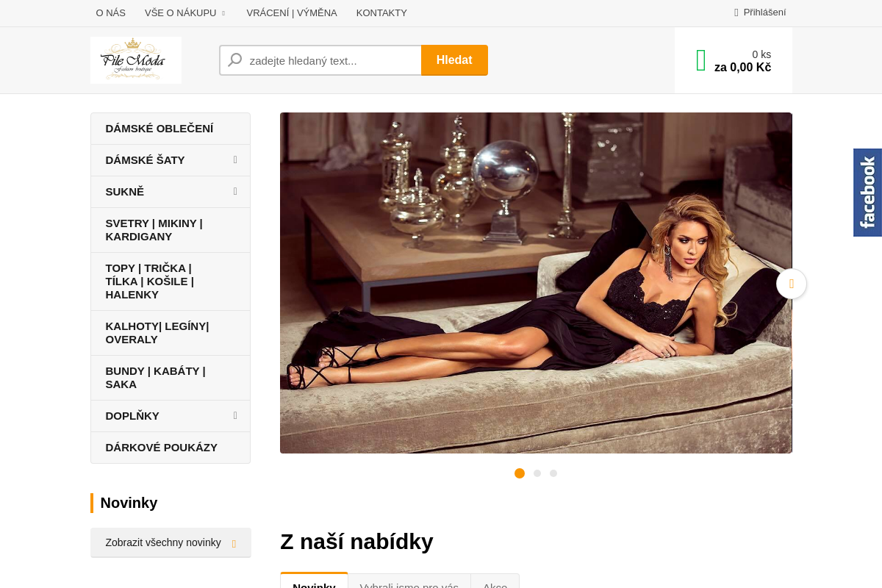Switch to the Akce tab

point(495,581)
